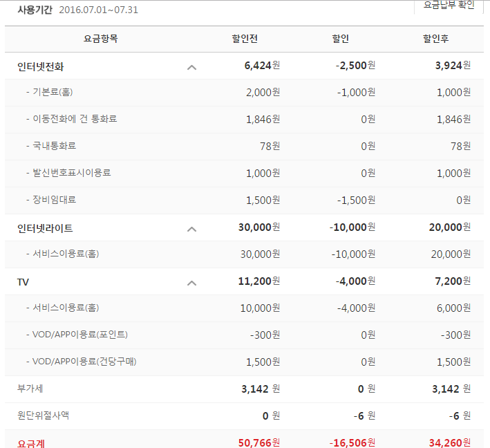Click the 할인전 column header
Image resolution: width=490 pixels, height=448 pixels.
(x=245, y=39)
